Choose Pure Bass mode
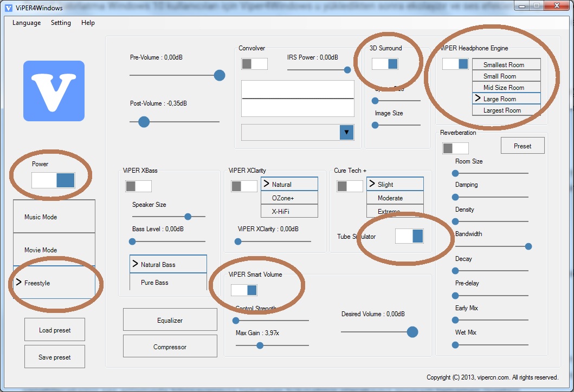Image resolution: width=574 pixels, height=392 pixels. 169,282
